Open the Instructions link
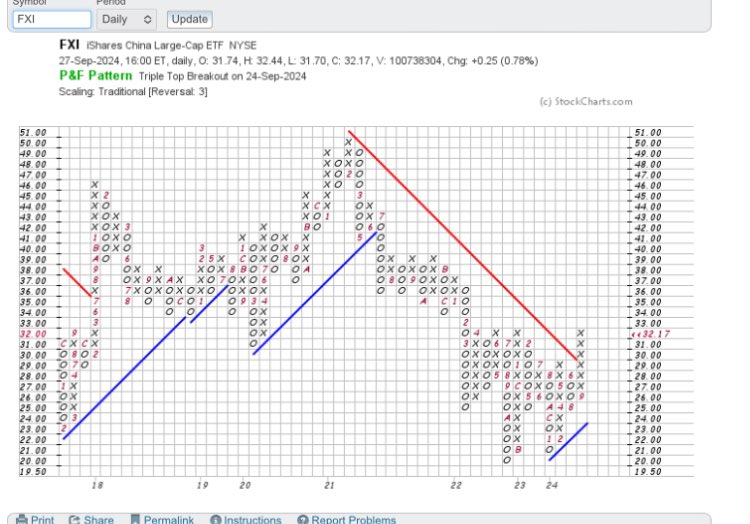The width and height of the screenshot is (750, 524). (253, 520)
